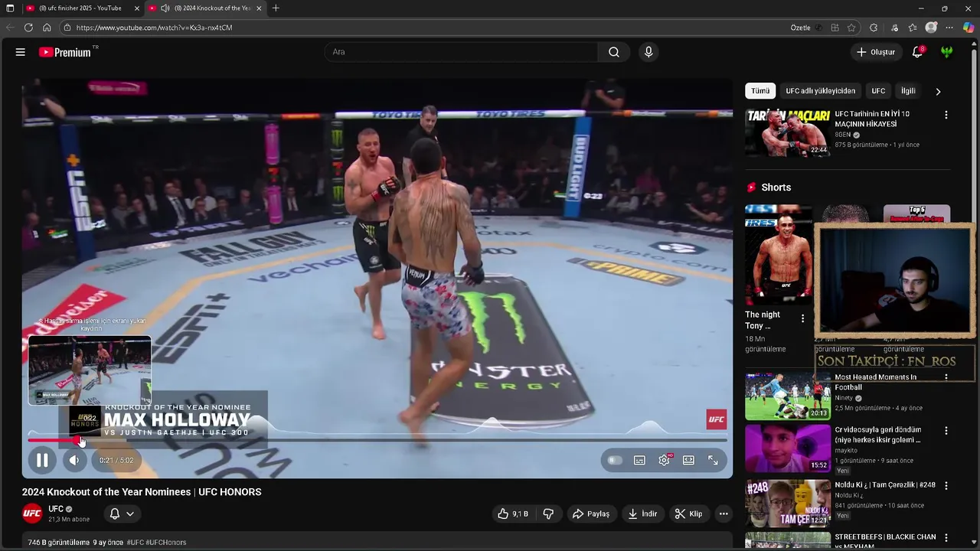
Task: Open the UFC channel avatar
Action: pyautogui.click(x=32, y=514)
